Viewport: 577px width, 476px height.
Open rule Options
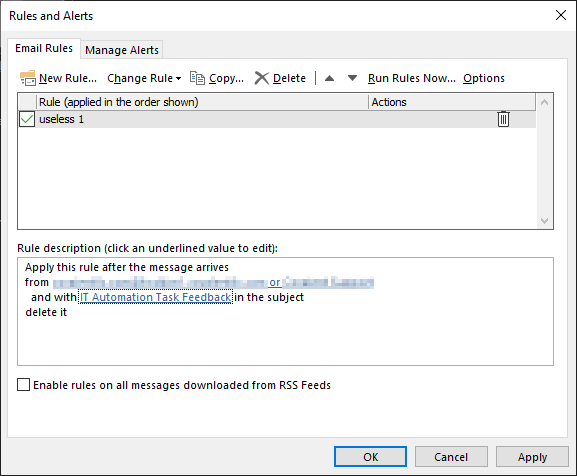(484, 78)
